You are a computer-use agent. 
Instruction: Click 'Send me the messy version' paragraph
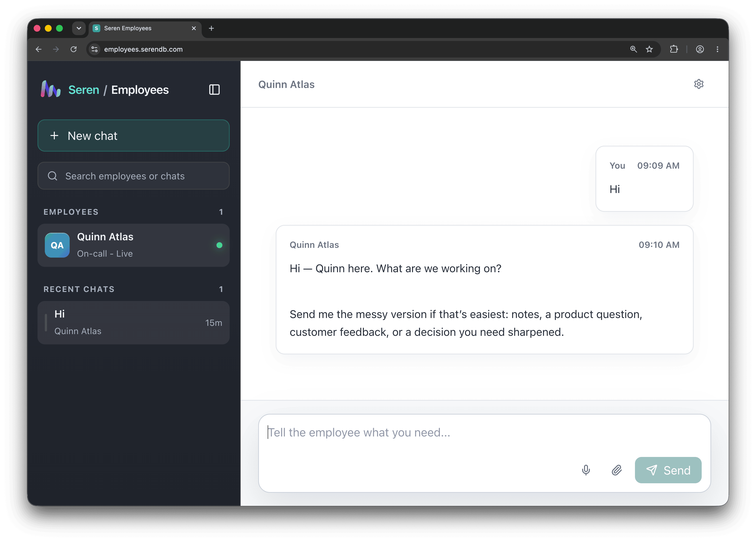466,323
